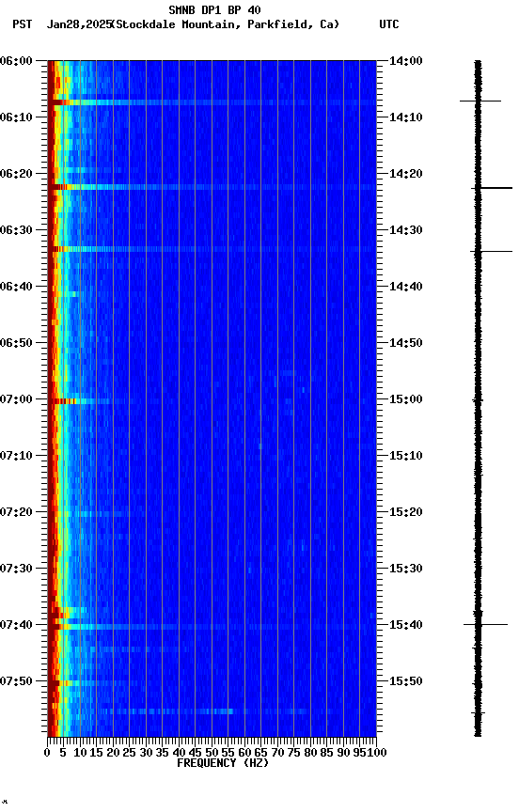
Task: Click the 15:40 UTC time label
Action: point(406,625)
